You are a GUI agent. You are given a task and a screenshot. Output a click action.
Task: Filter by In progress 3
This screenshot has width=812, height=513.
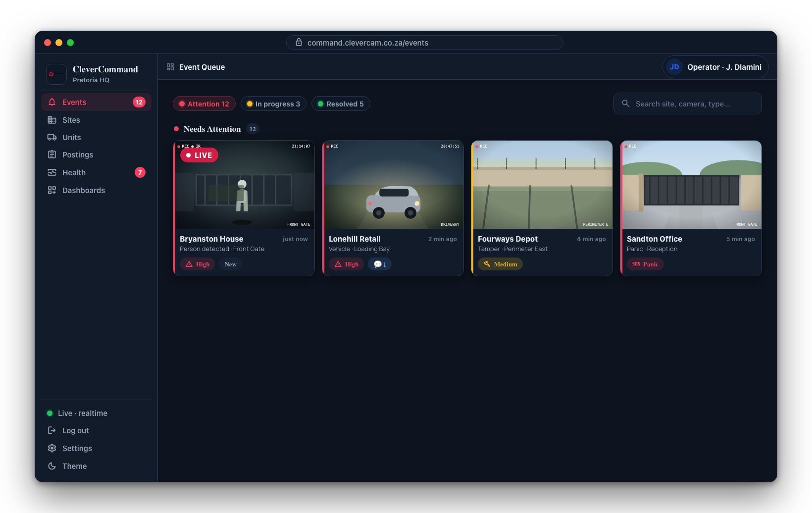click(273, 103)
